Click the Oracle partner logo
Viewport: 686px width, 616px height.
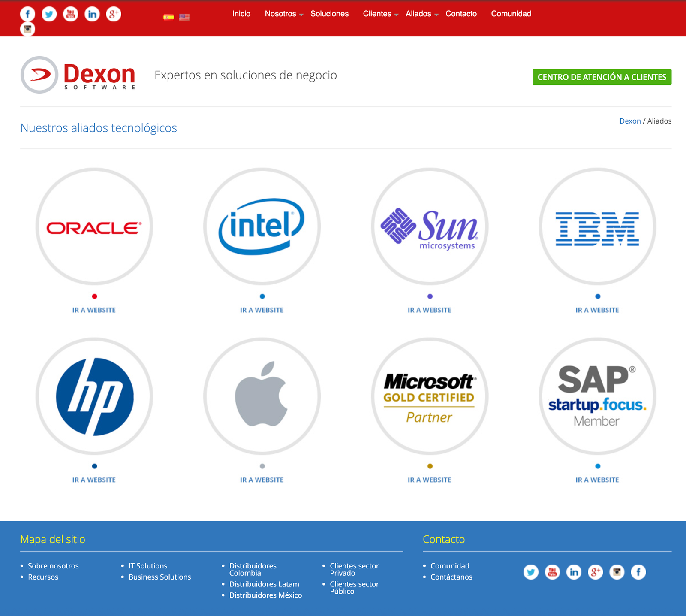(x=94, y=226)
